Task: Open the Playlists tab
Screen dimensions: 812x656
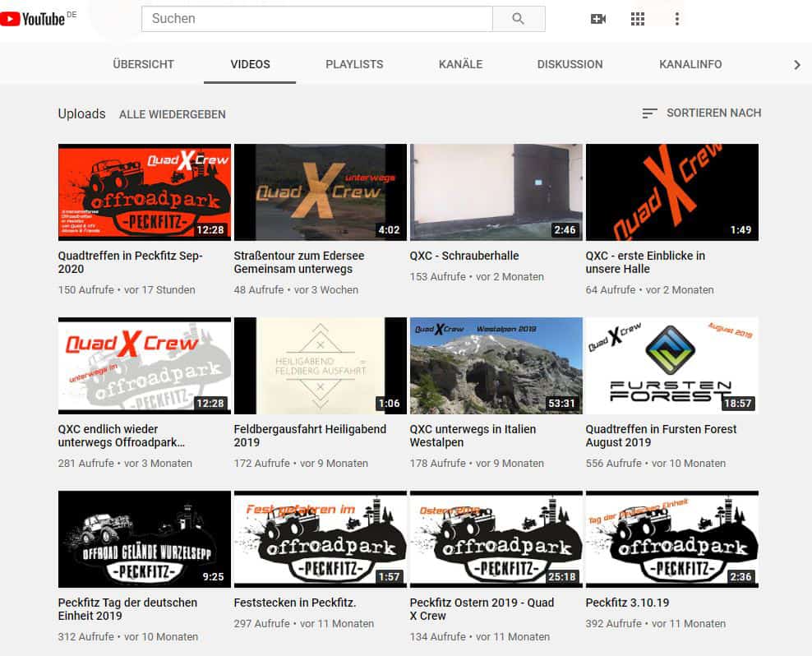Action: pyautogui.click(x=354, y=64)
